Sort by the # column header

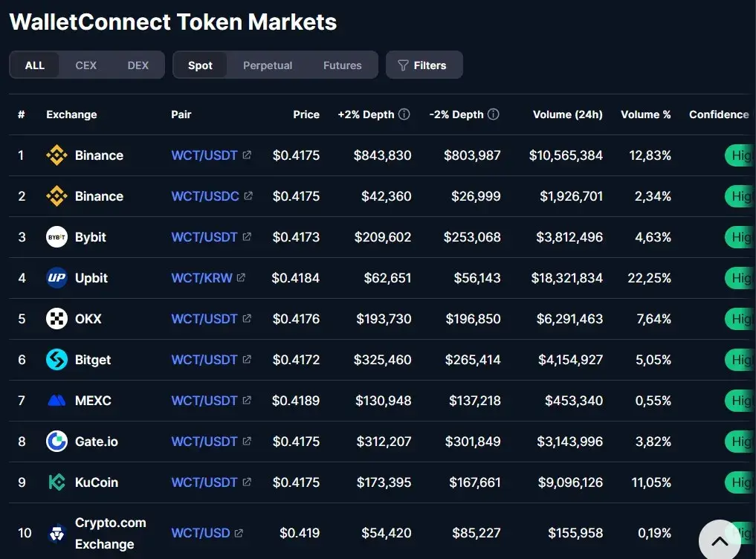pyautogui.click(x=22, y=114)
